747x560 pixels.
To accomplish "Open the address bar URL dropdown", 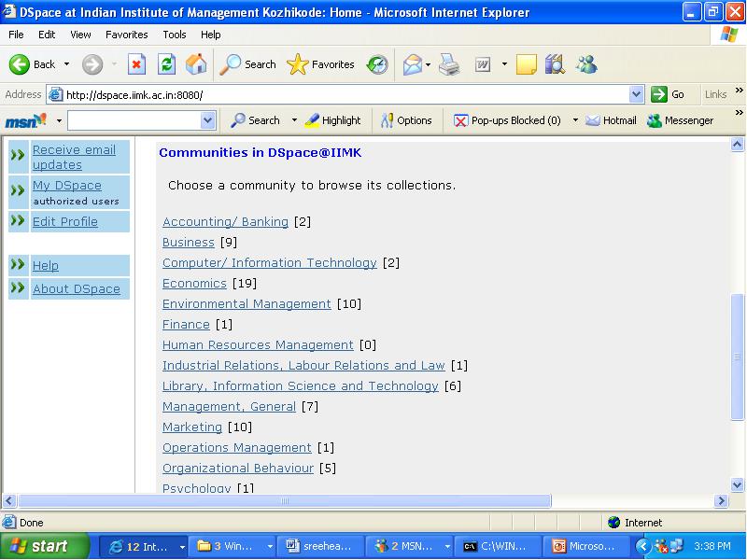I will 636,94.
